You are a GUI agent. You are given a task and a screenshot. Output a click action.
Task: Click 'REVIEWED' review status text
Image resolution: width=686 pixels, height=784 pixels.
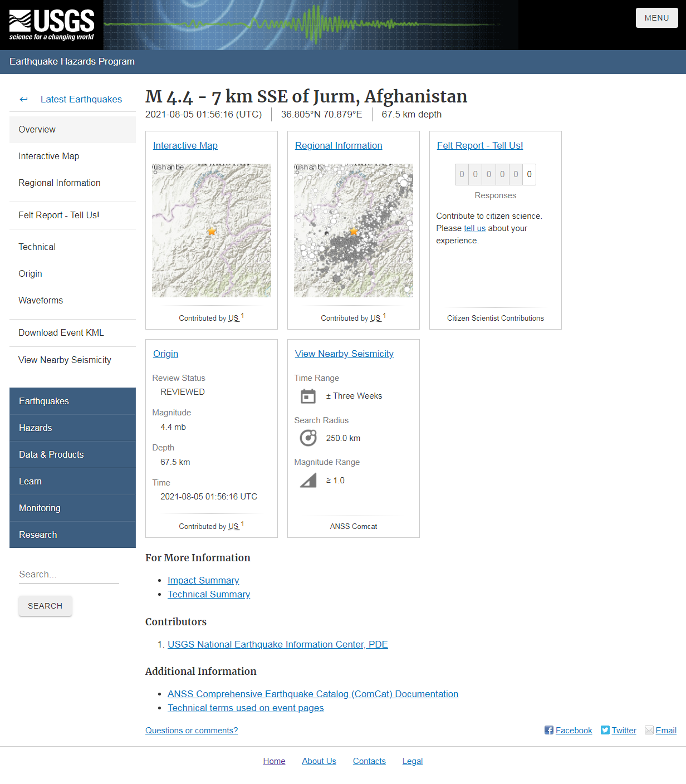(x=183, y=392)
